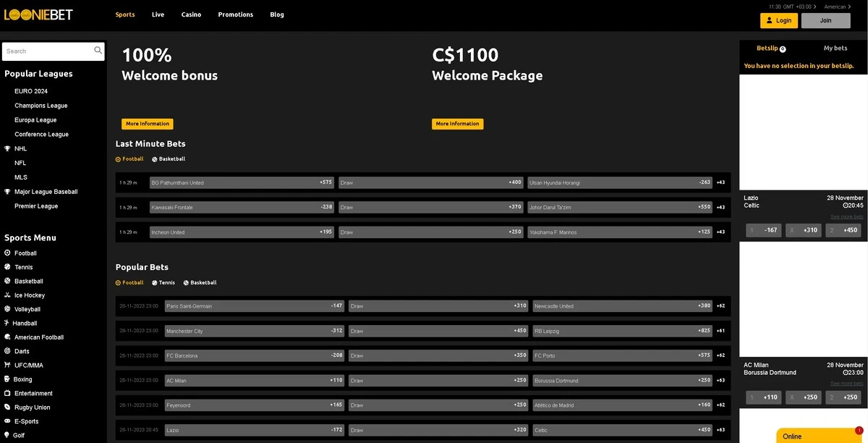868x443 pixels.
Task: Select the UFC/MMA icon
Action: click(7, 365)
